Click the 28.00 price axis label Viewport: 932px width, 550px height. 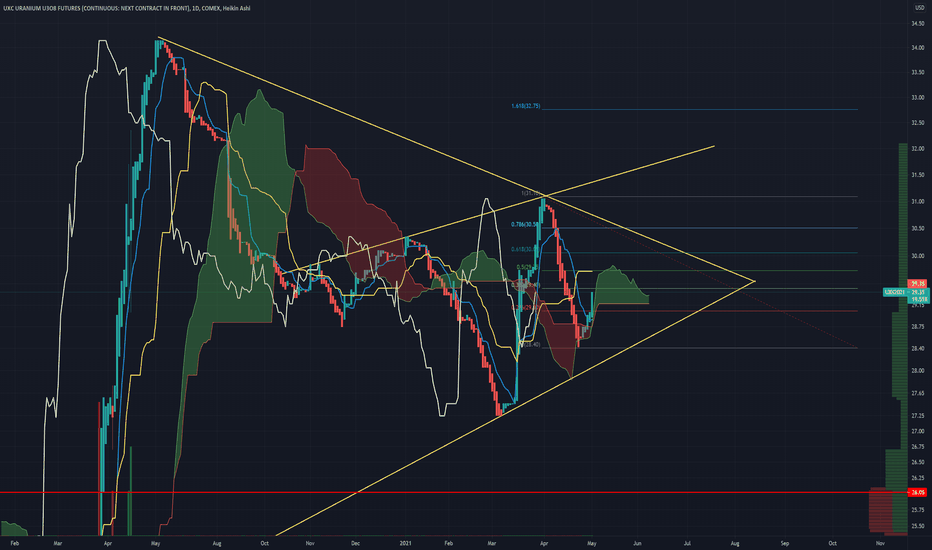pos(918,370)
